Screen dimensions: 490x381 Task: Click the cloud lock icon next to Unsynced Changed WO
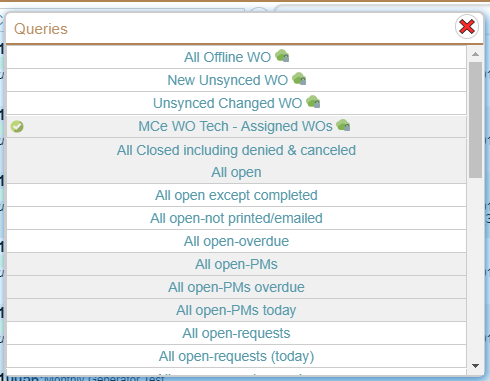[313, 102]
